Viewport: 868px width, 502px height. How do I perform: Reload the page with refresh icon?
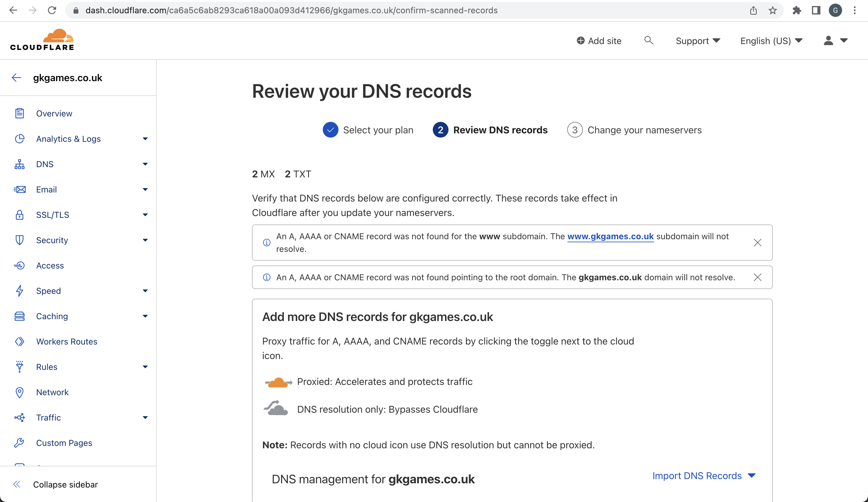pyautogui.click(x=52, y=10)
